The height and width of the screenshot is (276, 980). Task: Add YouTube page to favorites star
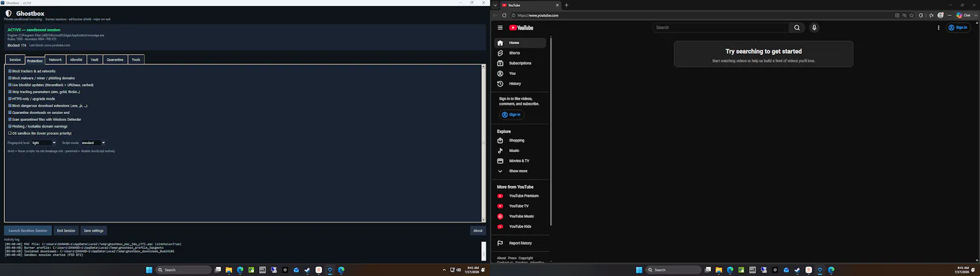pyautogui.click(x=911, y=15)
